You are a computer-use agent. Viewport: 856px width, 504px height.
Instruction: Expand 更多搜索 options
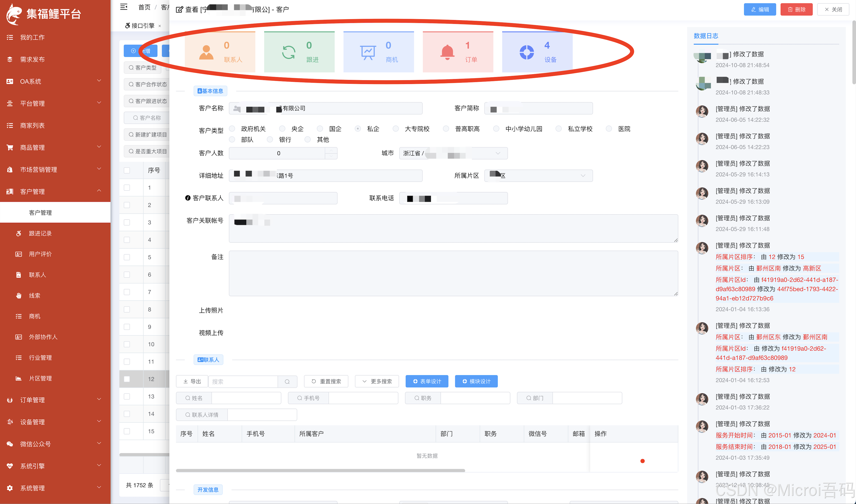coord(377,381)
